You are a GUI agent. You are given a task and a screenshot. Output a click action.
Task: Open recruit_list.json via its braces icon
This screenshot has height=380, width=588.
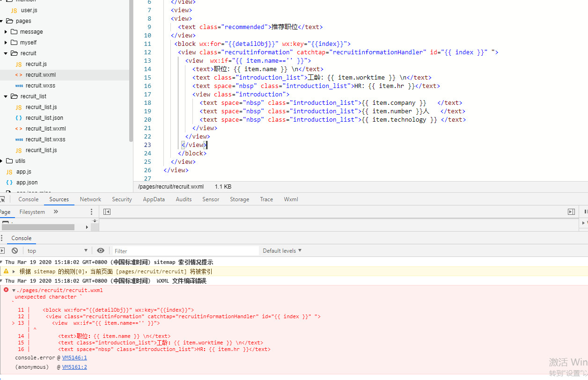(19, 118)
